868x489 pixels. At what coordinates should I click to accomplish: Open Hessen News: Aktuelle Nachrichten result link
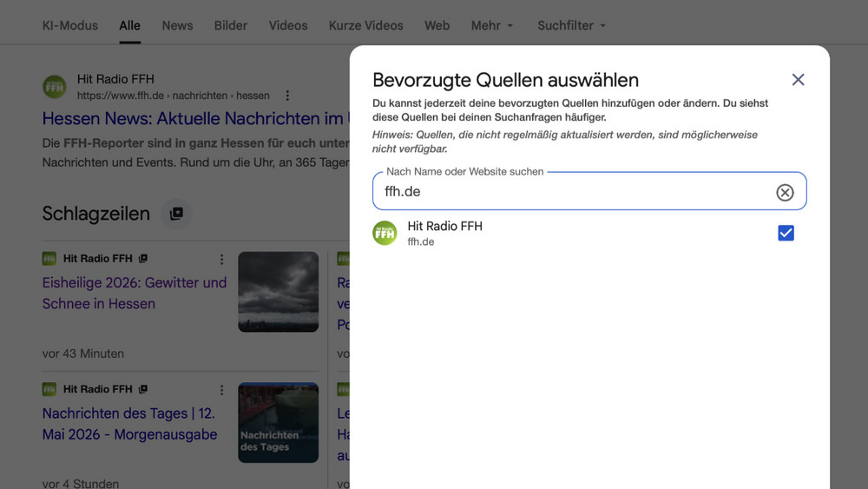[195, 118]
